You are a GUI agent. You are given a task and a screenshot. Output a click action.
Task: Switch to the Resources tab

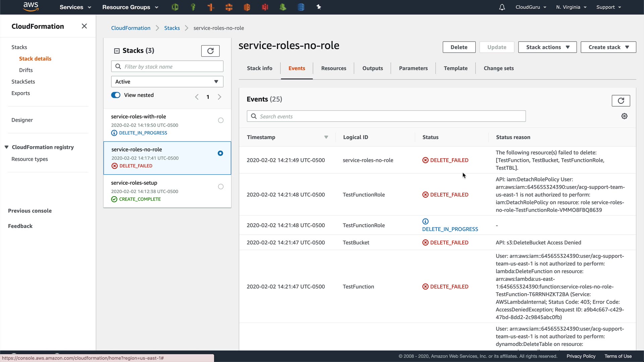[x=333, y=68]
